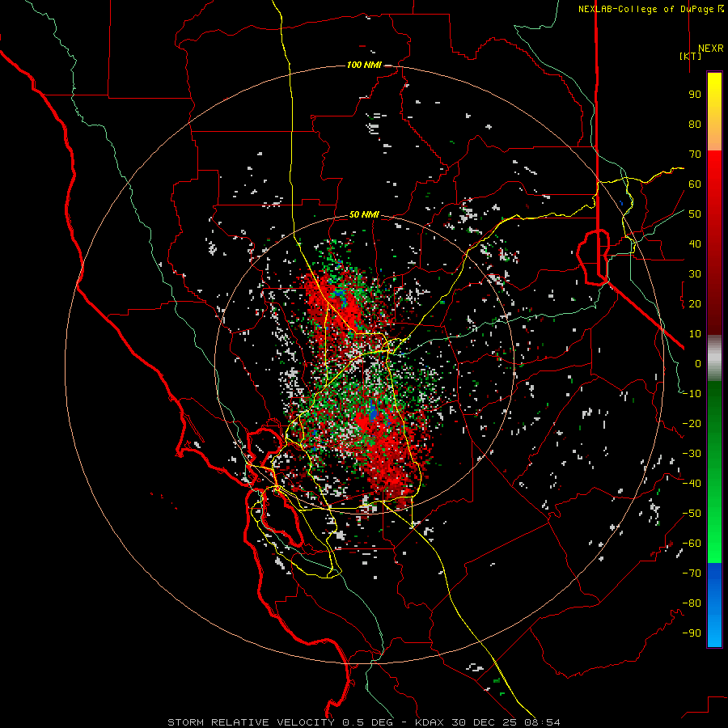Click the positive 20 legend value

(x=695, y=304)
